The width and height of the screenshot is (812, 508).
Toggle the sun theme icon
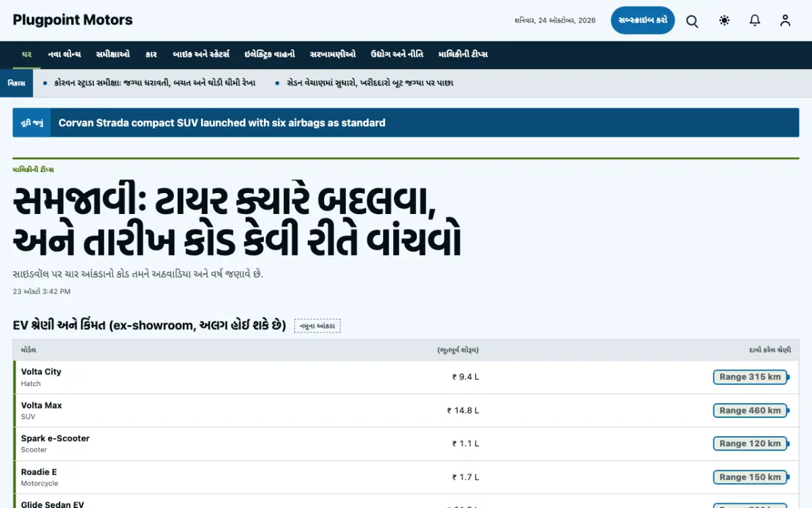tap(724, 21)
